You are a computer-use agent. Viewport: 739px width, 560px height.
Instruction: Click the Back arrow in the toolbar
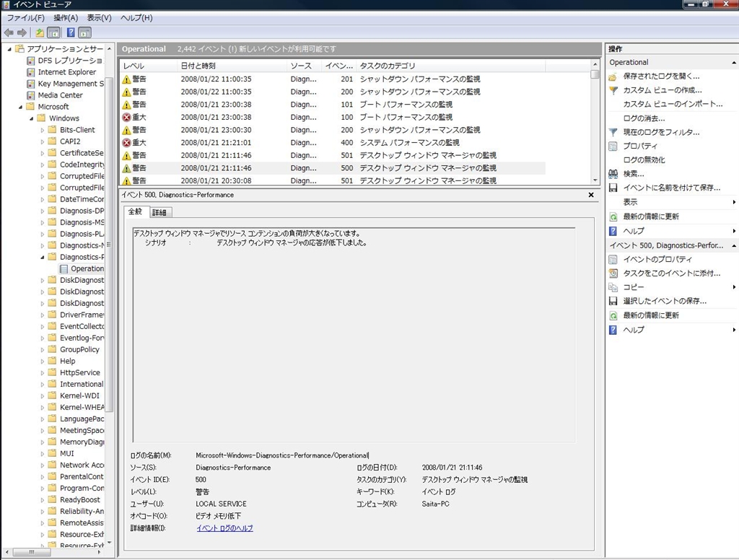pyautogui.click(x=9, y=32)
